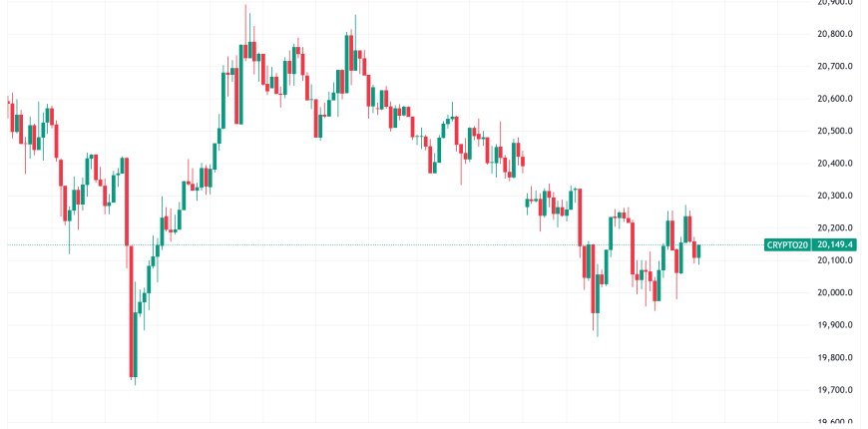Select the 19,800.0 price scale mark
Viewport: 868px width, 429px height.
tap(836, 357)
